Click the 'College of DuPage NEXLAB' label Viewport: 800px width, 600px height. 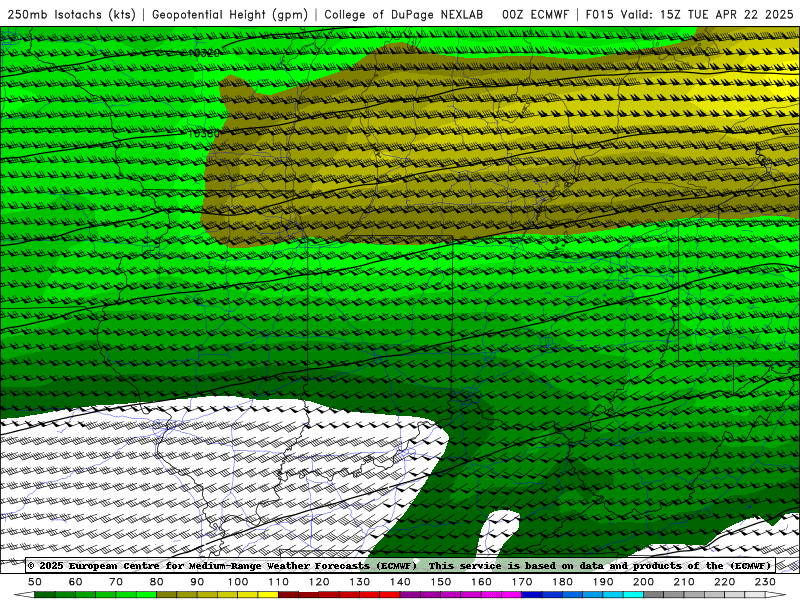point(404,14)
